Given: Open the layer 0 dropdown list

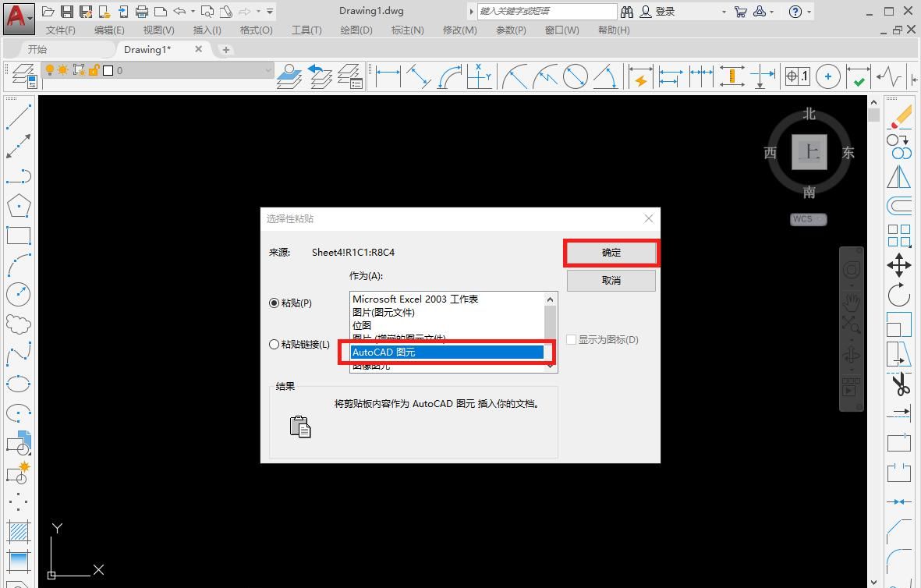Looking at the screenshot, I should [267, 70].
